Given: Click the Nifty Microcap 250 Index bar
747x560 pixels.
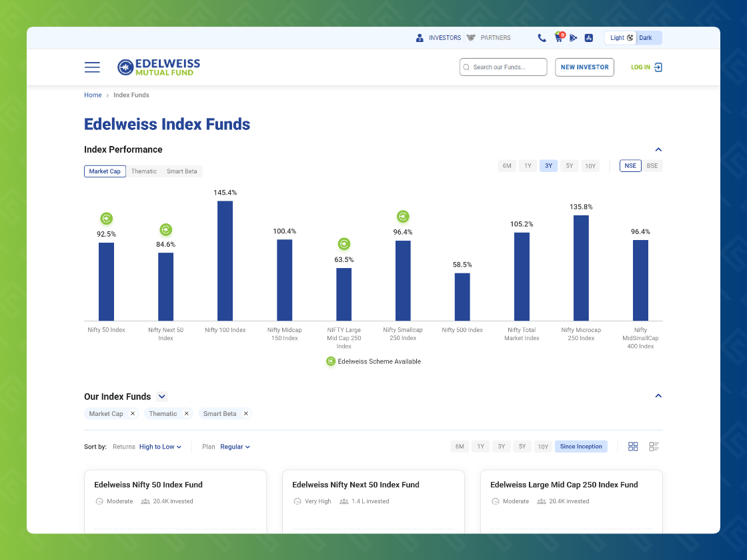Looking at the screenshot, I should coord(581,268).
